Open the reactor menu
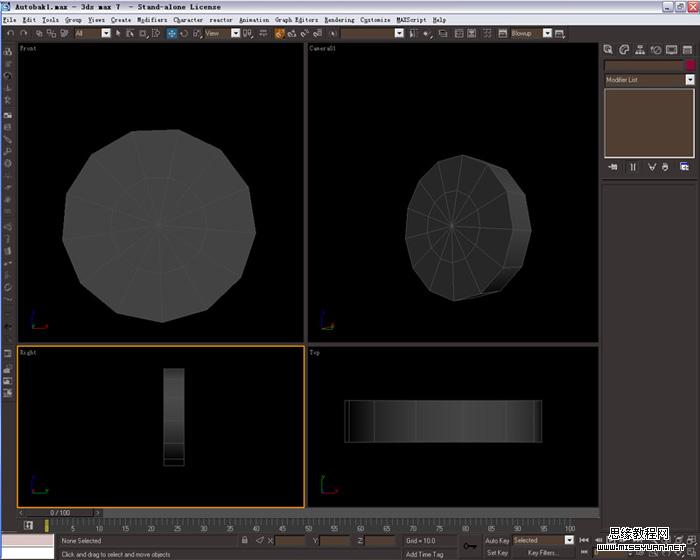The height and width of the screenshot is (560, 700). tap(221, 20)
